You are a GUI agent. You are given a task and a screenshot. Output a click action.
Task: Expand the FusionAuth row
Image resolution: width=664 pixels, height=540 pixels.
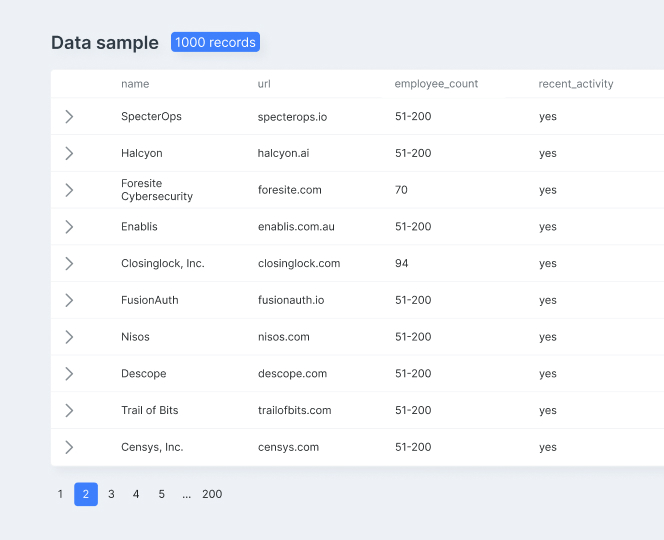click(69, 300)
